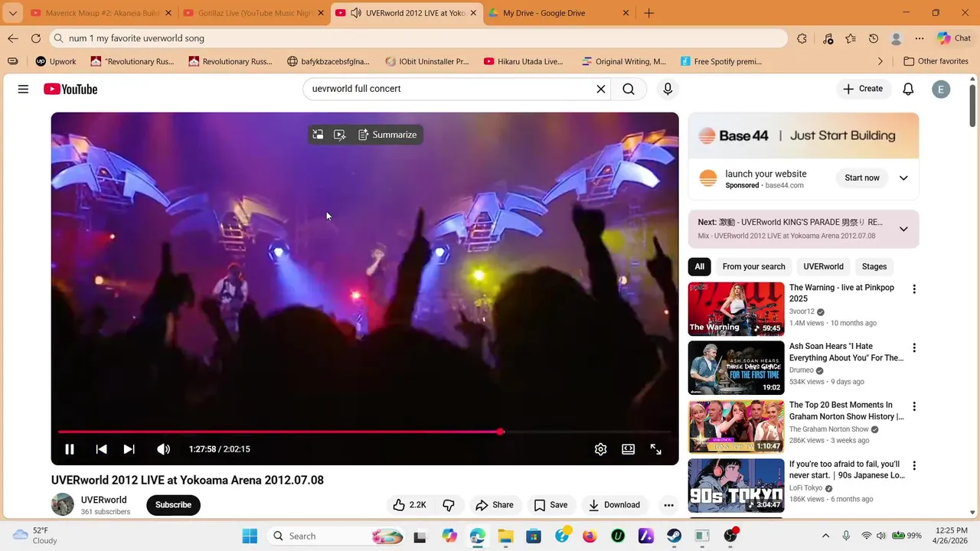Screen dimensions: 980x551
Task: Open options menu for Ash Soan video
Action: point(913,348)
